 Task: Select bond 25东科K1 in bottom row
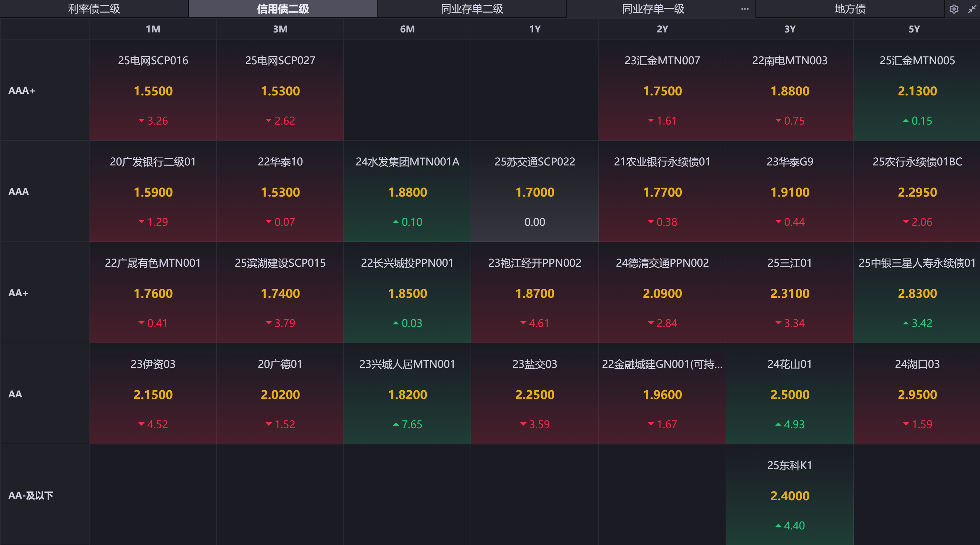pos(790,495)
